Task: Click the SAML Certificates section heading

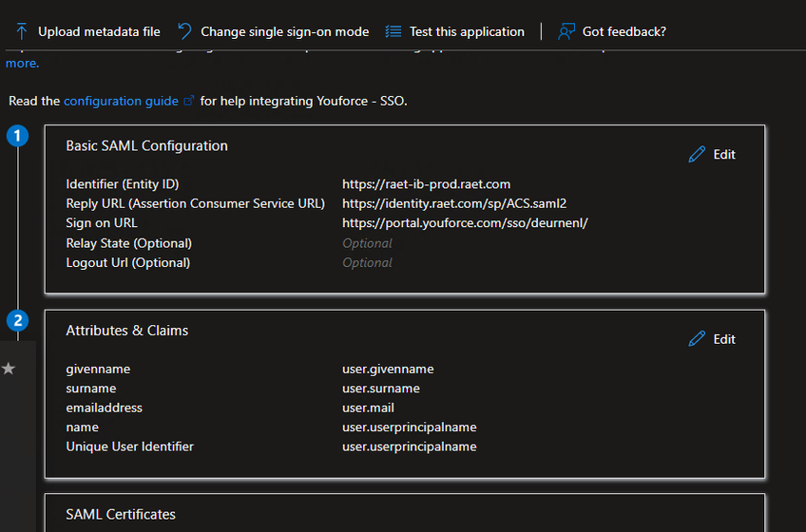Action: click(121, 514)
